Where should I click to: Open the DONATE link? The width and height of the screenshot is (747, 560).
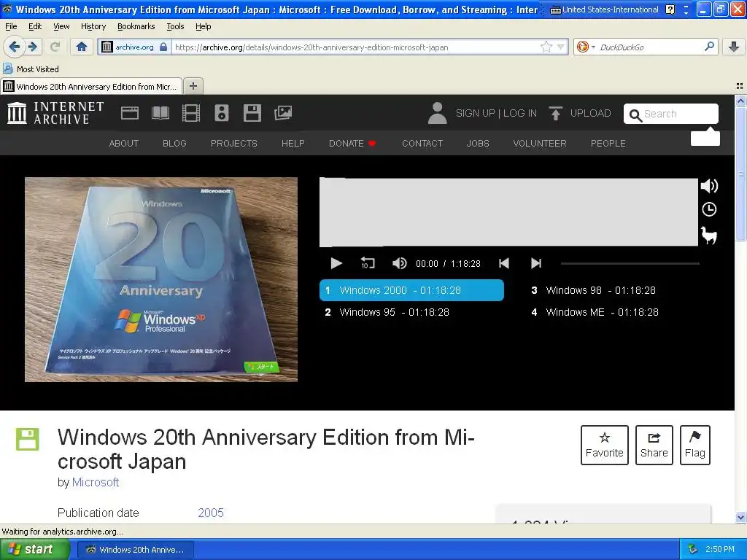[x=352, y=144]
